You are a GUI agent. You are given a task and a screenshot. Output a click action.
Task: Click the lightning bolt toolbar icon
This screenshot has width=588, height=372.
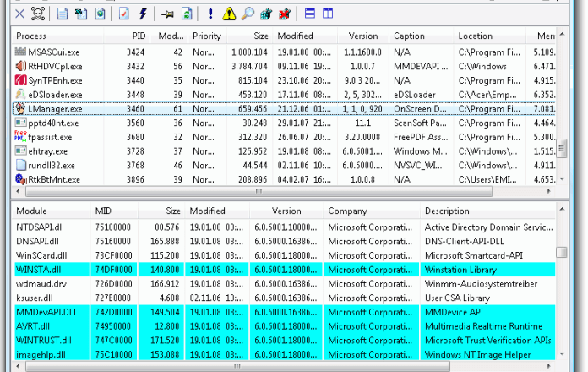pos(143,14)
